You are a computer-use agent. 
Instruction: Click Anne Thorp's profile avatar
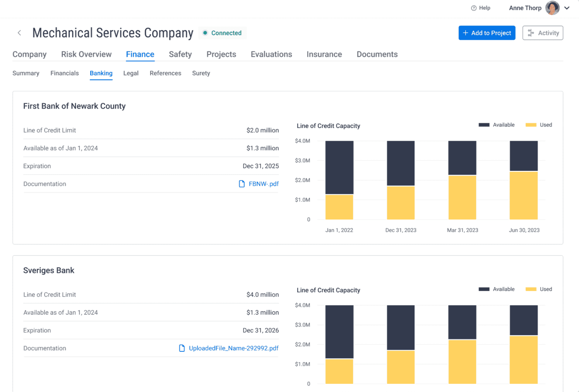click(x=552, y=8)
